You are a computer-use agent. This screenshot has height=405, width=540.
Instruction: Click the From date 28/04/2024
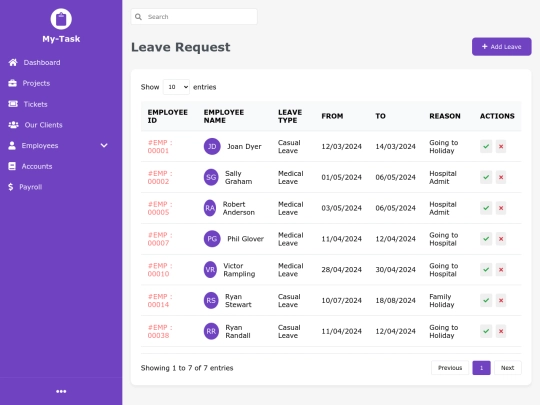[341, 270]
